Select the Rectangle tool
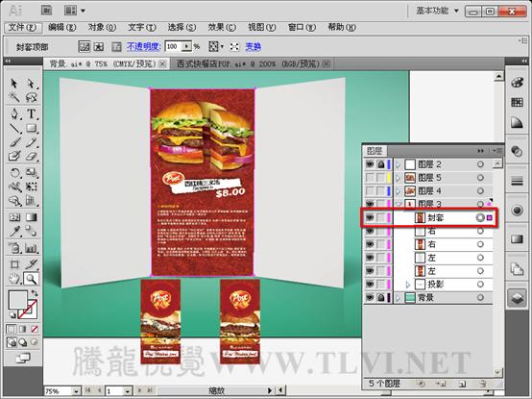The height and width of the screenshot is (399, 532). [x=32, y=128]
